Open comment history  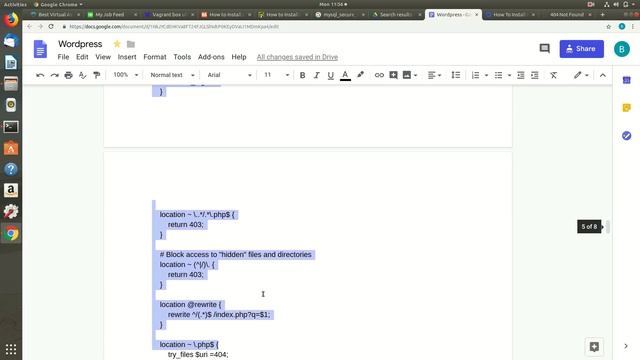(544, 49)
